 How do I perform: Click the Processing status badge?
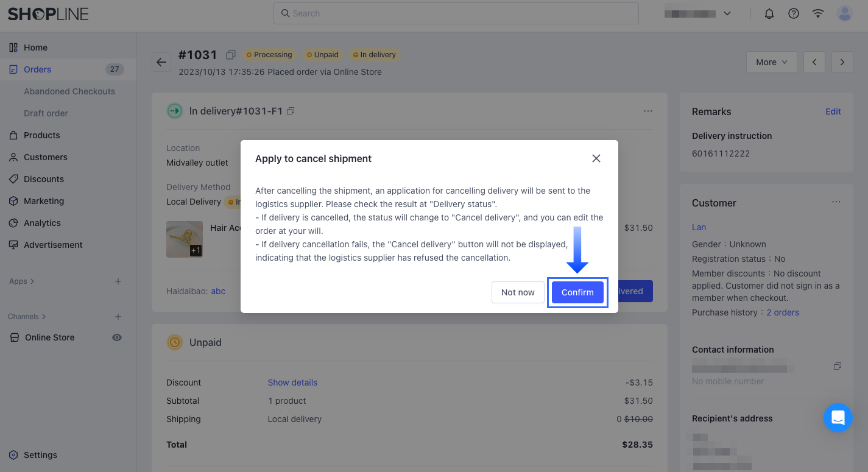click(269, 55)
